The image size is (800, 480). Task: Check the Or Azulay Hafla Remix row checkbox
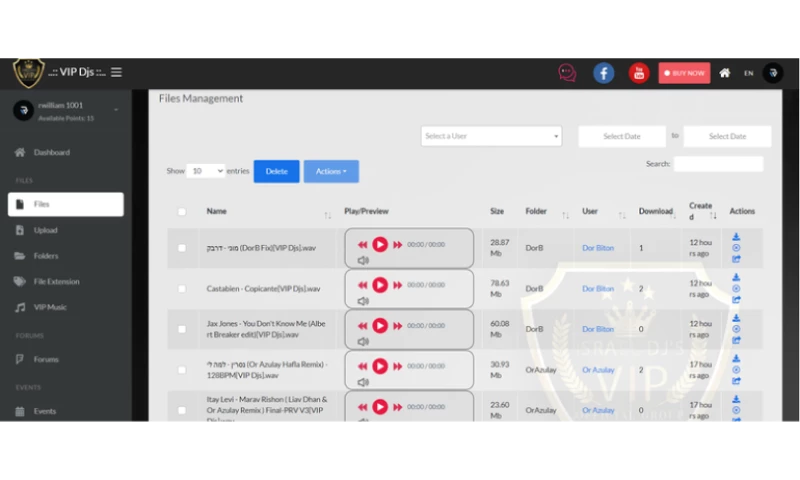click(182, 370)
